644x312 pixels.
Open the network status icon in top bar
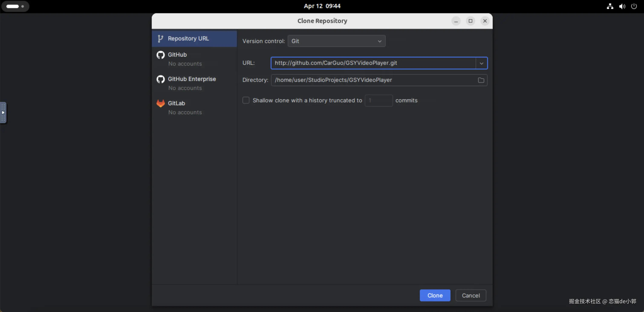click(x=610, y=6)
